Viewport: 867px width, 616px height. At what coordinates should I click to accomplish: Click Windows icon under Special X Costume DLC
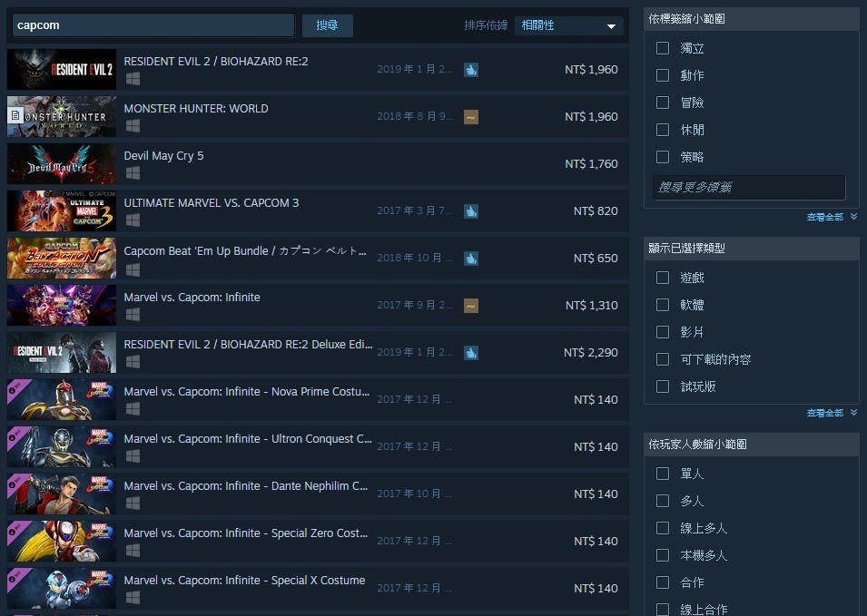pyautogui.click(x=133, y=597)
